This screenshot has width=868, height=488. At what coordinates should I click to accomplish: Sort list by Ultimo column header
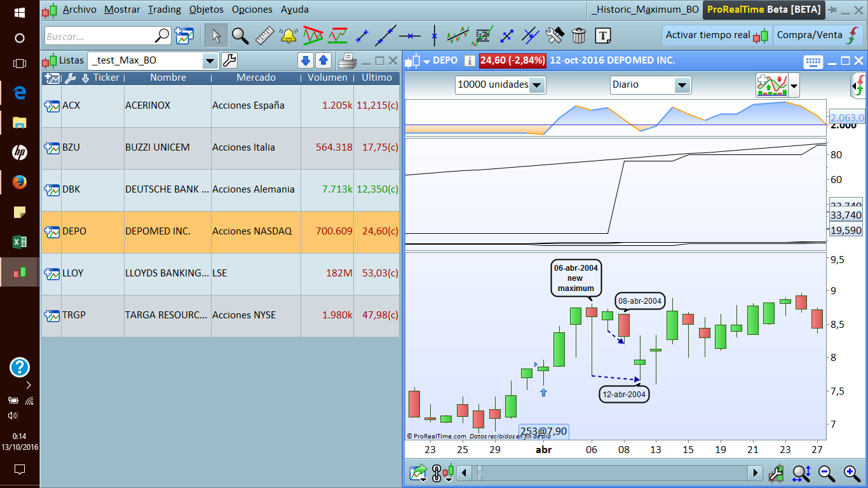point(377,78)
